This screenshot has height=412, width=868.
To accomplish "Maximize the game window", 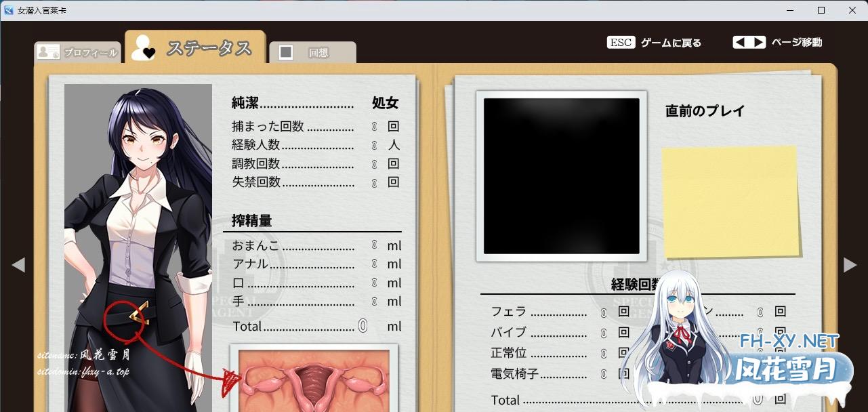I will click(821, 10).
